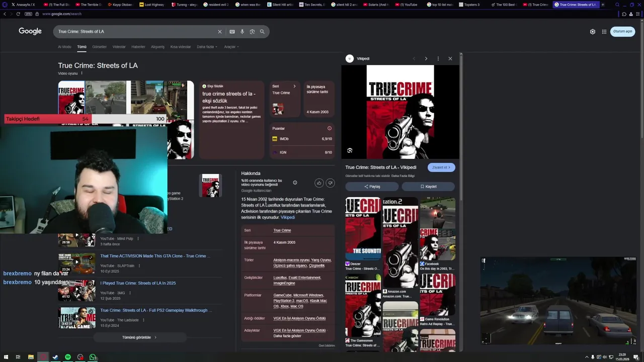This screenshot has width=644, height=362.
Task: Open info icon beside Puanlar
Action: coord(330,128)
